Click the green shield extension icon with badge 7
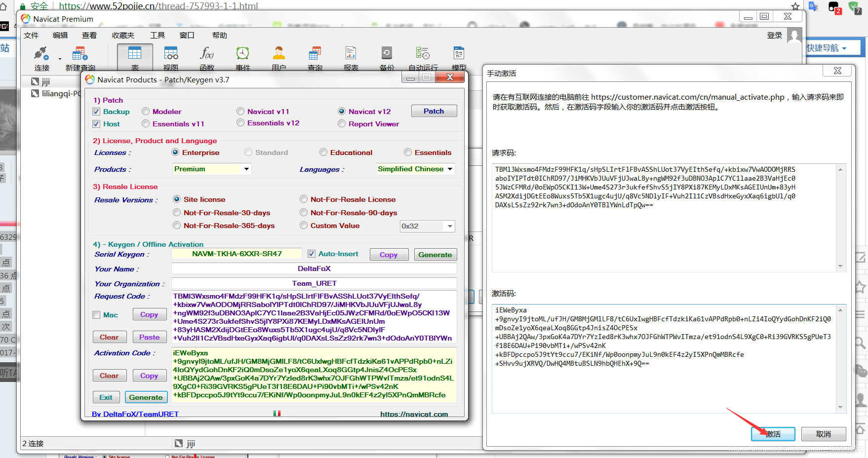The image size is (868, 458). pyautogui.click(x=855, y=7)
